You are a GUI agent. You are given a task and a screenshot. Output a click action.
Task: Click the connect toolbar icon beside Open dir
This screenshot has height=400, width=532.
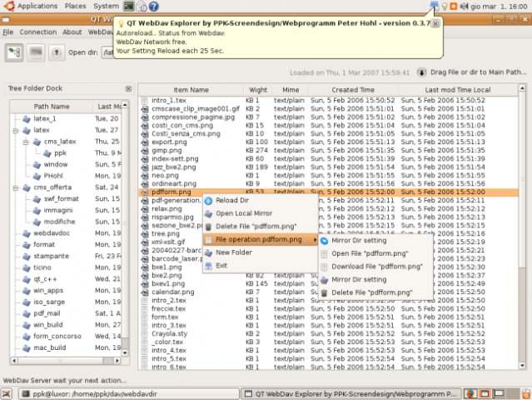(14, 52)
